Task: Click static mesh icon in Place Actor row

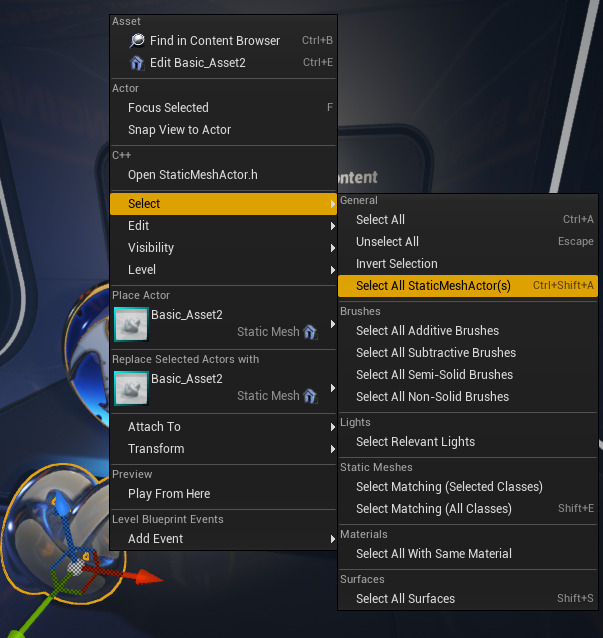Action: pos(310,332)
